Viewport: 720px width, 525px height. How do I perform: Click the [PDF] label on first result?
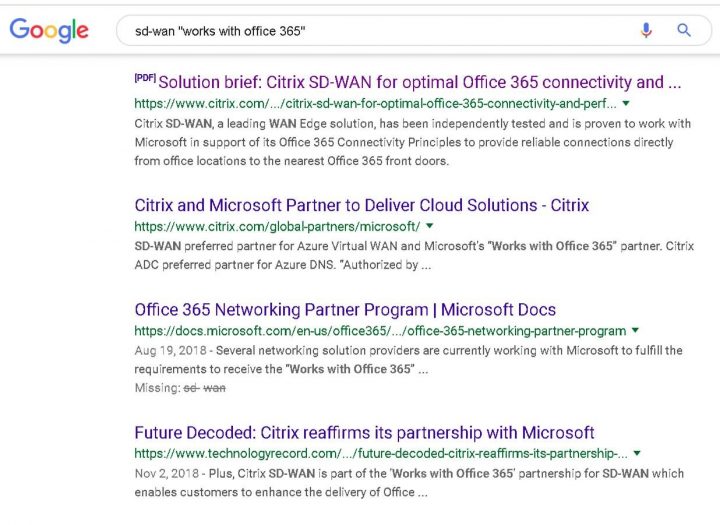tap(145, 78)
